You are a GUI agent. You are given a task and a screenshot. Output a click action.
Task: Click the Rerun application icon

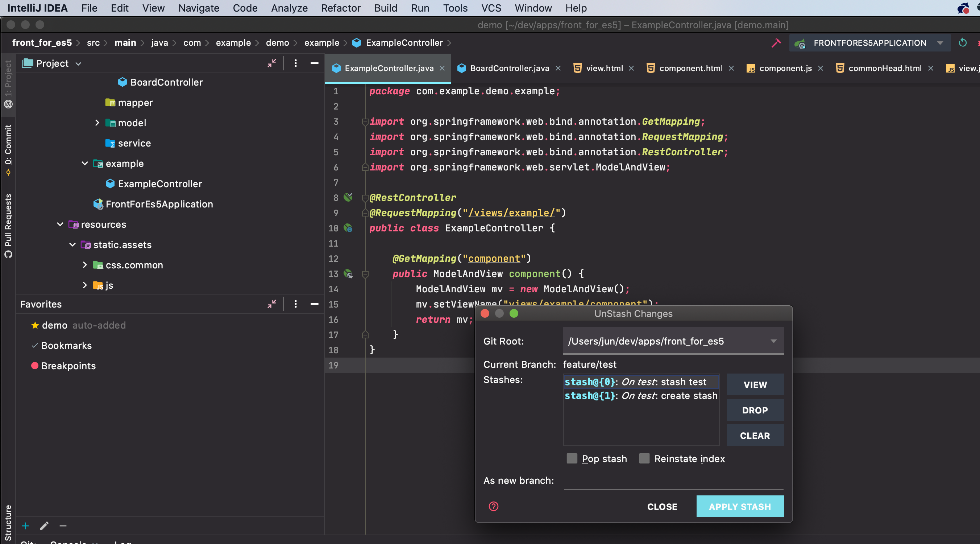[x=963, y=43]
